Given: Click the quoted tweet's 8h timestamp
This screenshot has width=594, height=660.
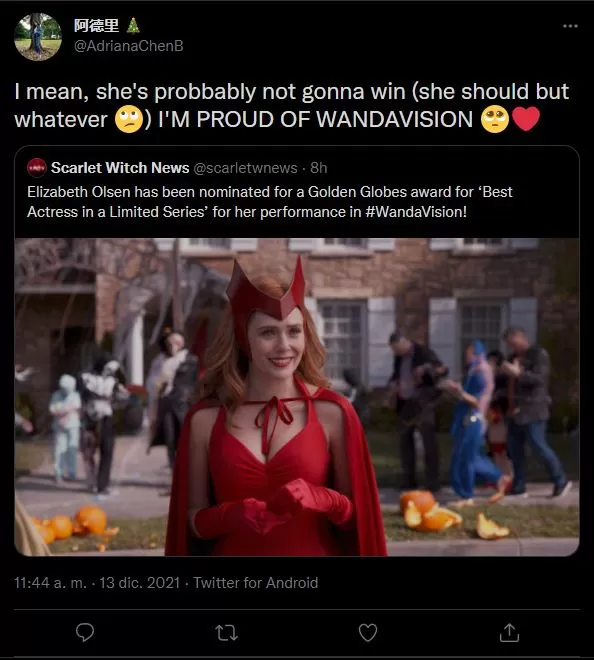Looking at the screenshot, I should 319,168.
